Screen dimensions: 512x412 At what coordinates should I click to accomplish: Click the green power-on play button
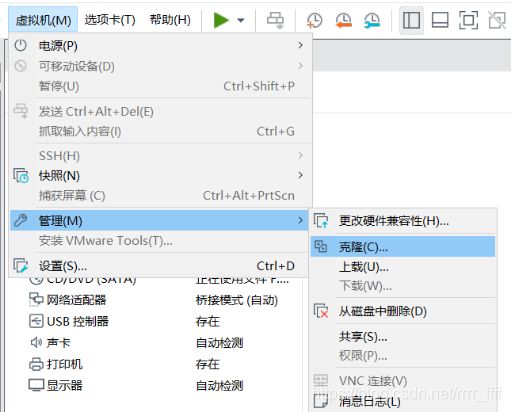tap(221, 20)
